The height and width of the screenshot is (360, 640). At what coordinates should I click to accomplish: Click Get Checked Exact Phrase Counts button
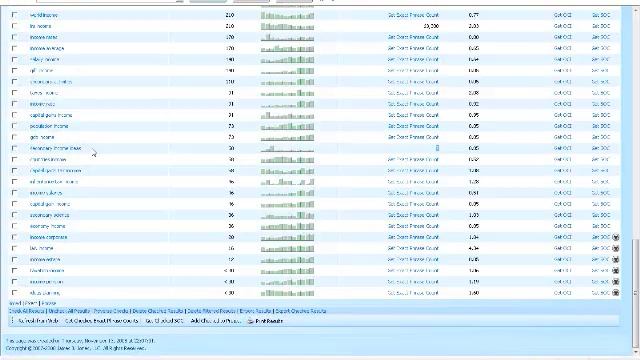click(102, 321)
